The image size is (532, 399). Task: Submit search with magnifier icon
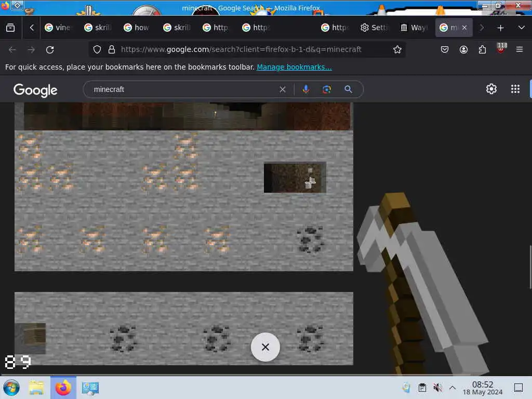pos(348,89)
